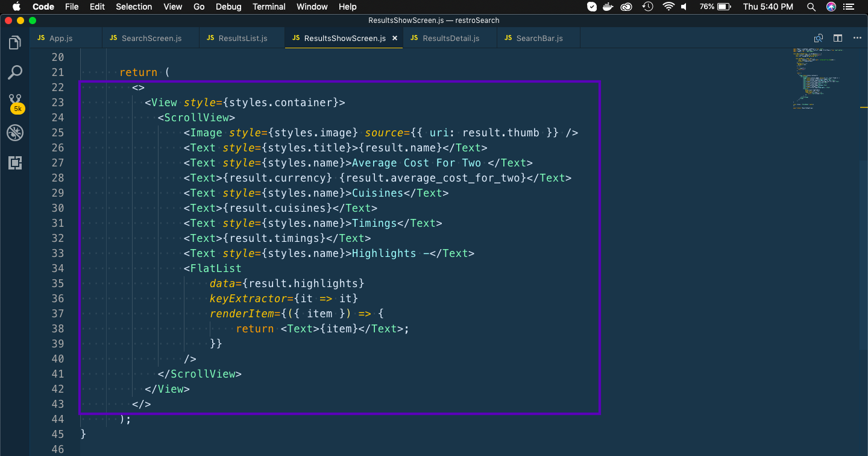The image size is (868, 456).
Task: Select the ResultsShowScreen.js tab
Action: click(345, 38)
